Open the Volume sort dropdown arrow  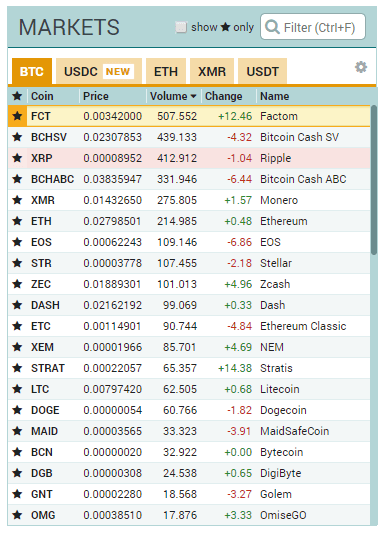point(194,96)
